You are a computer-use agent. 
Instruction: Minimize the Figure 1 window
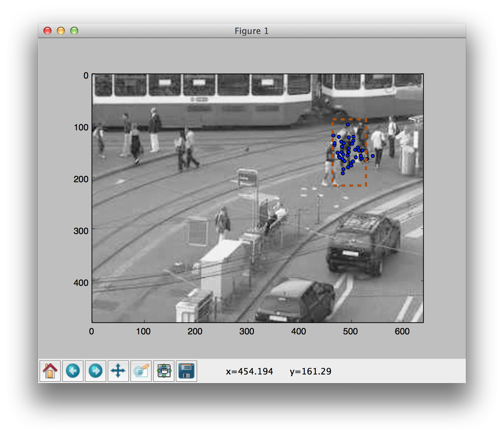pos(61,31)
